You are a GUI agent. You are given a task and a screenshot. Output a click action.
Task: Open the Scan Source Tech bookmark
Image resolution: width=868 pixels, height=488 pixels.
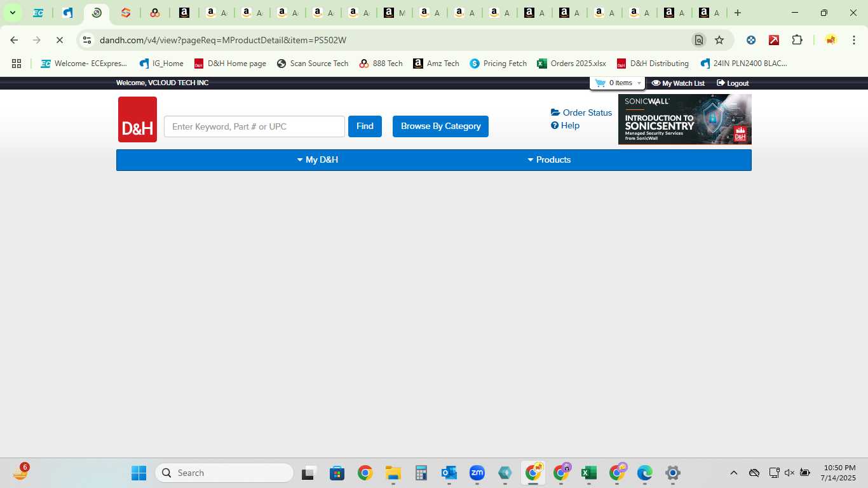point(313,64)
